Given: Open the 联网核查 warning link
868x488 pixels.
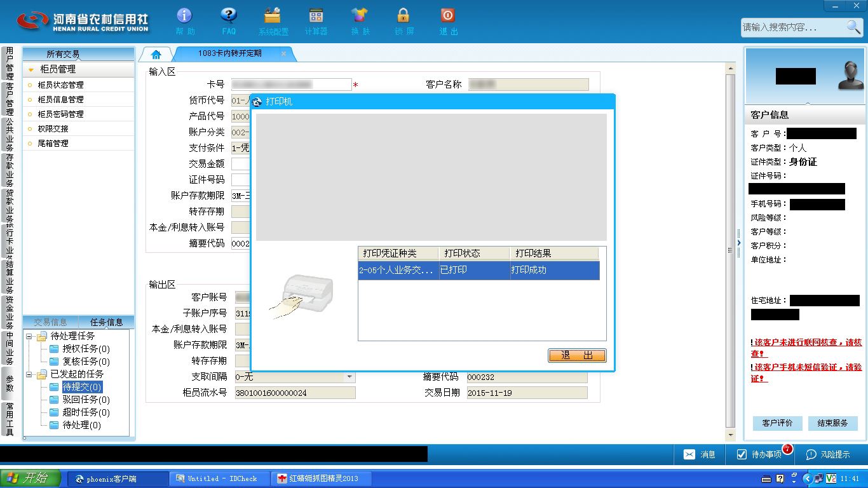Looking at the screenshot, I should (806, 348).
